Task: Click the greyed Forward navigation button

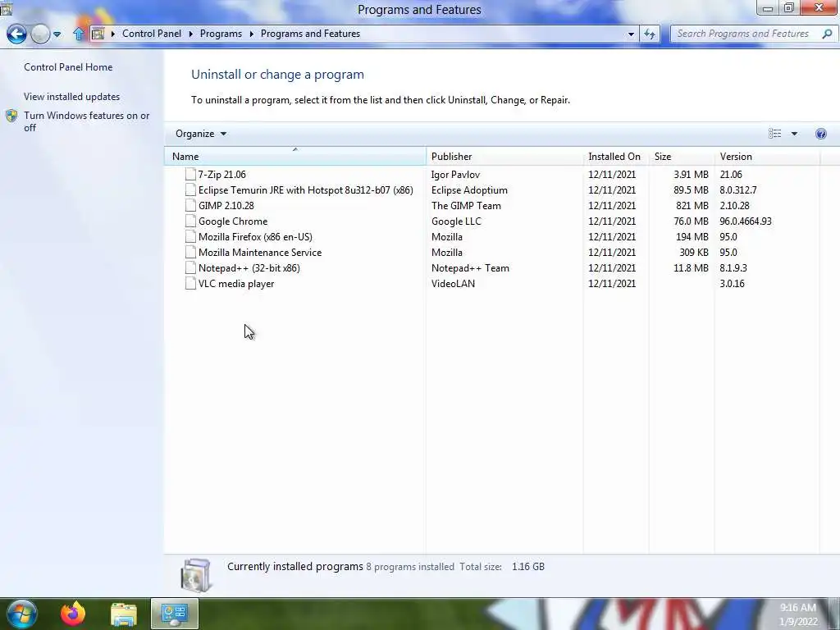Action: pos(40,34)
